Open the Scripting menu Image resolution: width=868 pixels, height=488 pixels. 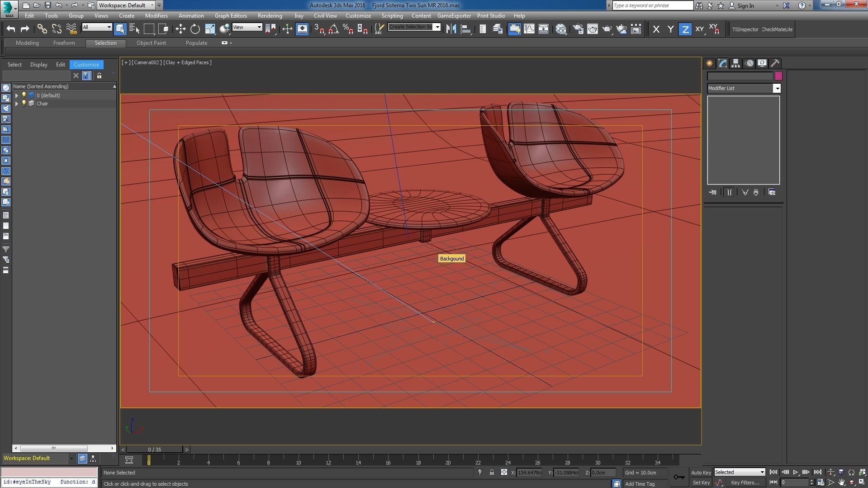[392, 16]
